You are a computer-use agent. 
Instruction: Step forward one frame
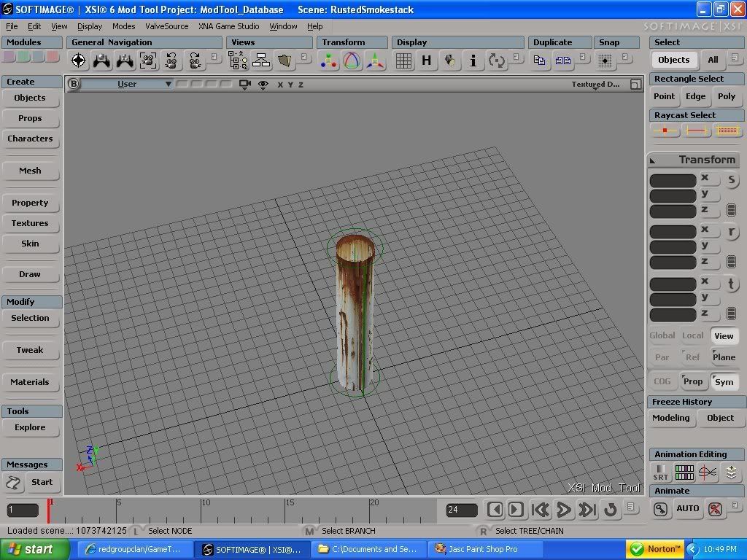tap(516, 510)
